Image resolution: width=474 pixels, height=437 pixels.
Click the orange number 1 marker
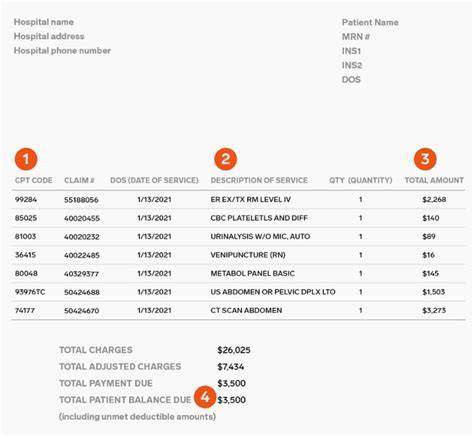click(26, 159)
